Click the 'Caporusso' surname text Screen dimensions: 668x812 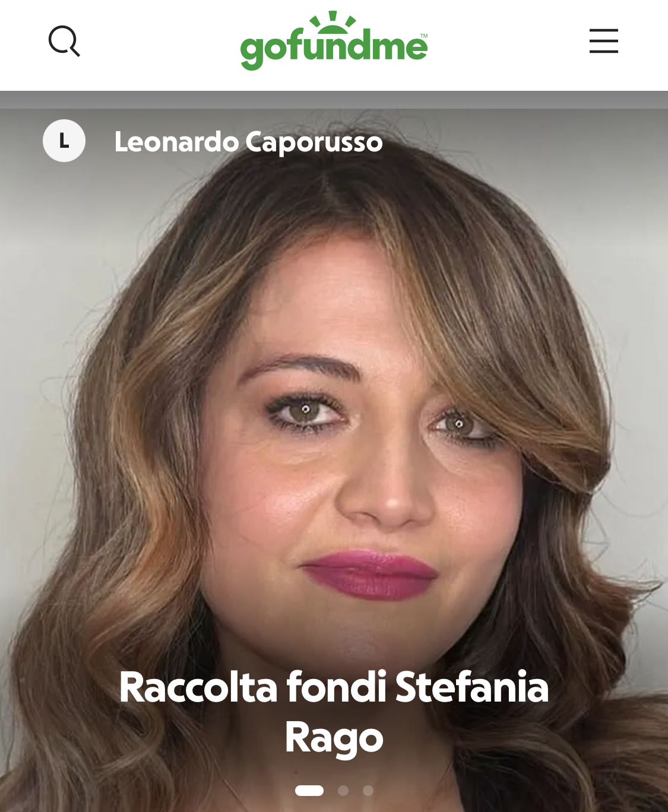pos(314,143)
